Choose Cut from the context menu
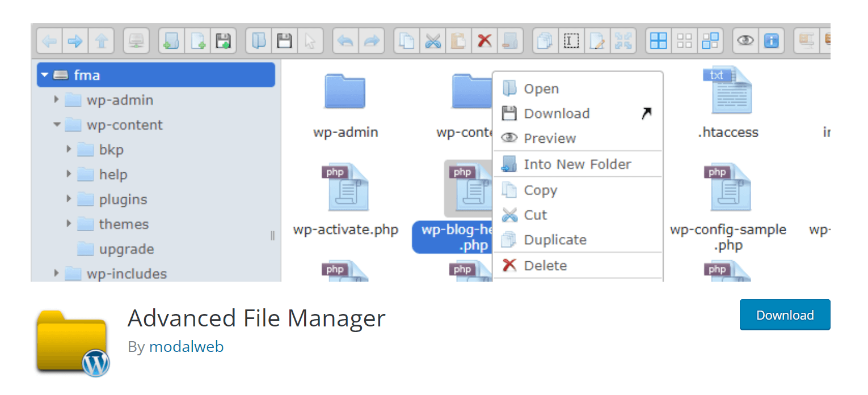 pos(578,215)
